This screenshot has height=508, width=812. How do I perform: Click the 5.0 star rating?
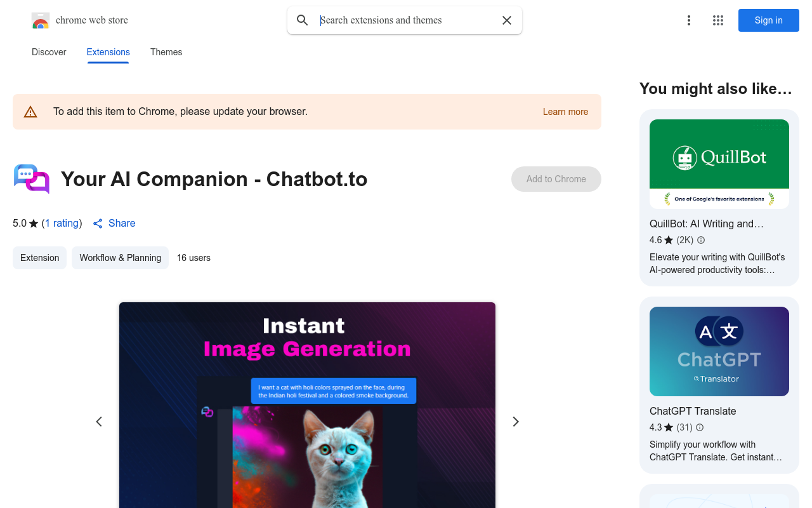pos(25,224)
